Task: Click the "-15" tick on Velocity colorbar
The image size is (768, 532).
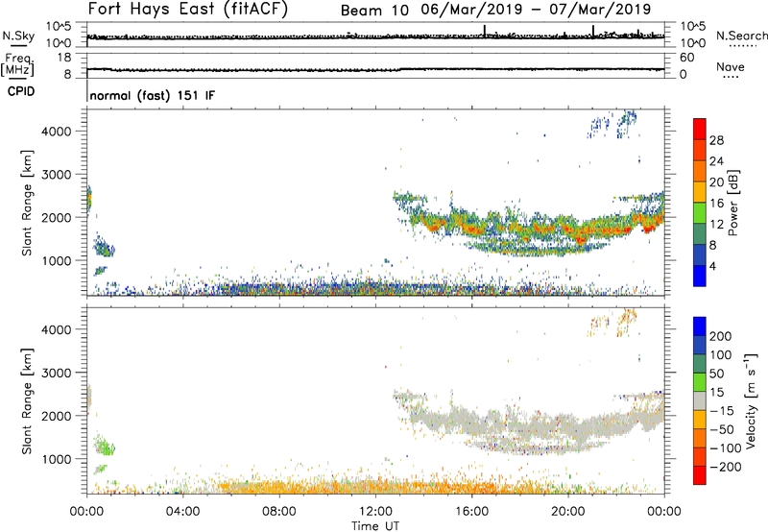Action: [722, 411]
